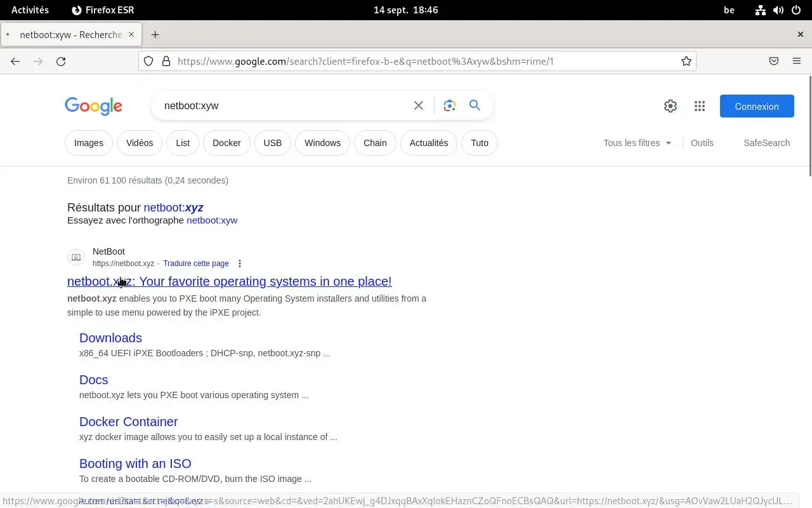Open the Pocket save icon
The height and width of the screenshot is (508, 812).
pos(774,62)
